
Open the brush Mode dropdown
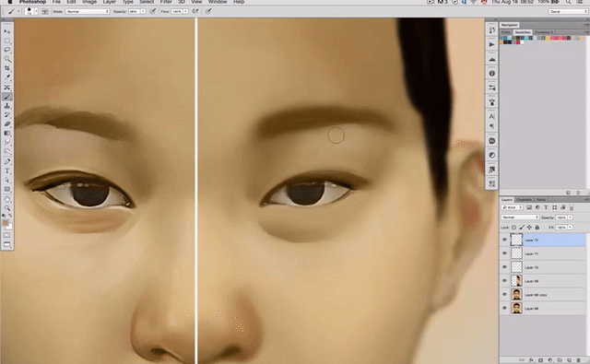88,11
